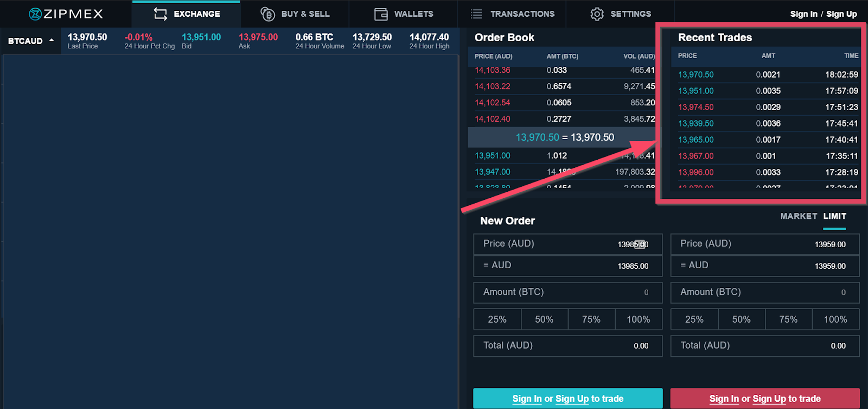
Task: Click the Wallets icon
Action: [381, 14]
